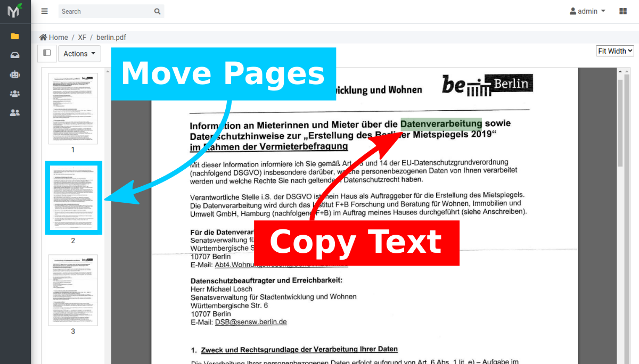Click page number label '3' under thumbnail

pos(73,331)
